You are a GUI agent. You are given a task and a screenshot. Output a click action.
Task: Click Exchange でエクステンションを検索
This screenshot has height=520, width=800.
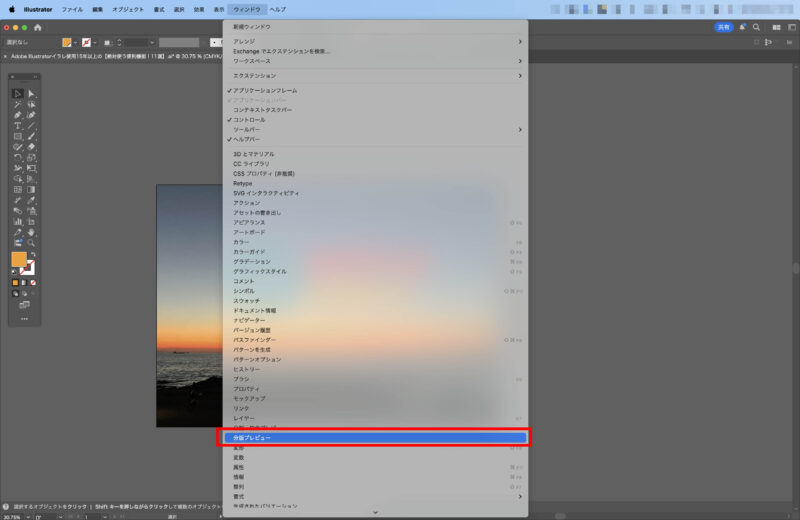pyautogui.click(x=281, y=51)
